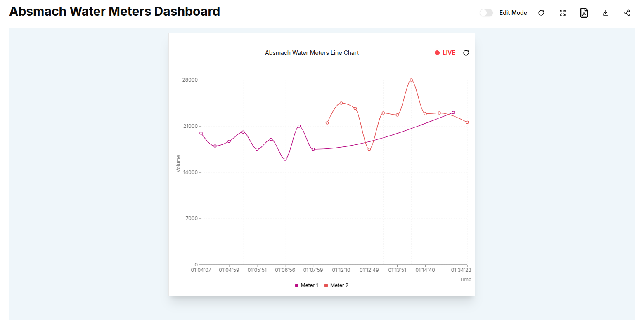Click the Absmach Water Meters Dashboard title
The width and height of the screenshot is (644, 320).
click(x=114, y=11)
